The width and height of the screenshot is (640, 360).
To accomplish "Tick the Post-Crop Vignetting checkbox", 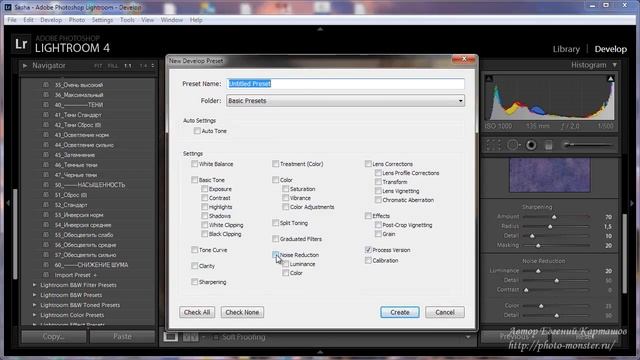I will [378, 225].
